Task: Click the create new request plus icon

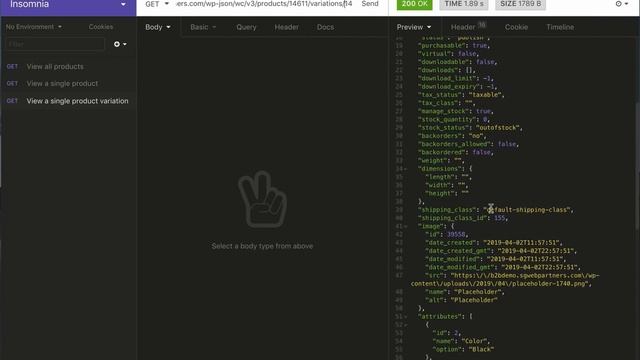Action: point(120,44)
